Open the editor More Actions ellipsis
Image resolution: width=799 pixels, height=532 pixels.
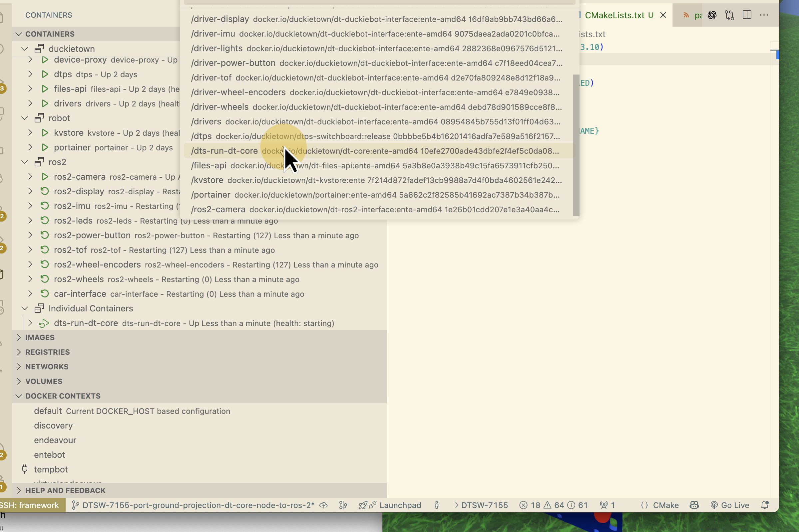coord(764,15)
